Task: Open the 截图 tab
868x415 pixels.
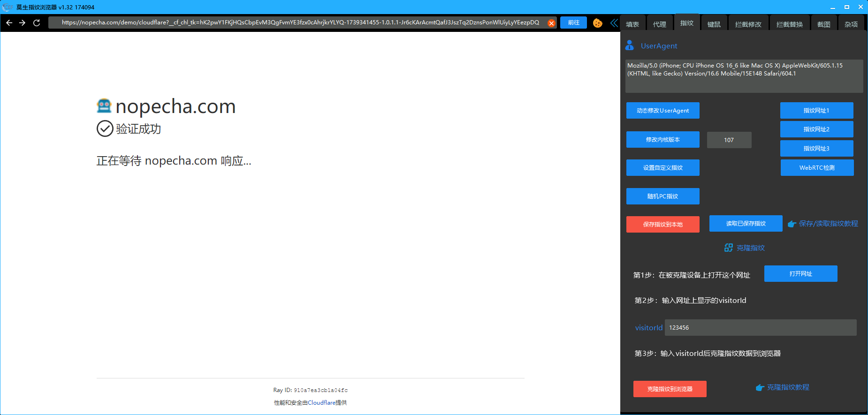Action: 824,24
